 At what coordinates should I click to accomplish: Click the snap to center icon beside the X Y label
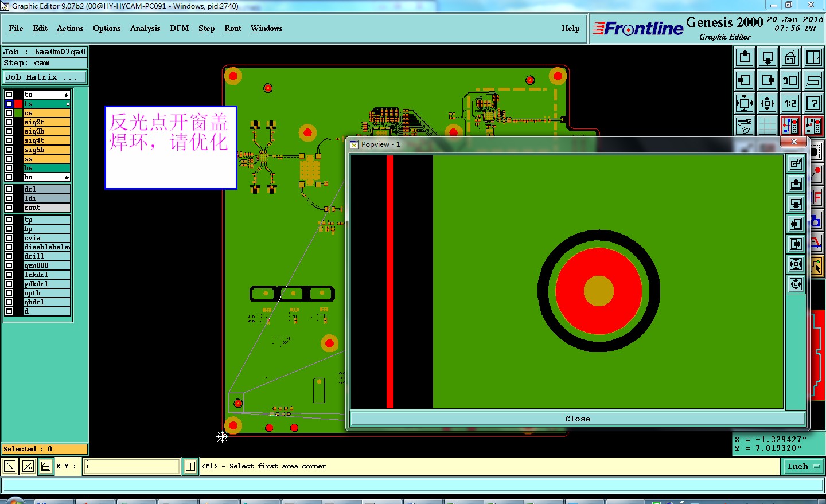pyautogui.click(x=46, y=466)
